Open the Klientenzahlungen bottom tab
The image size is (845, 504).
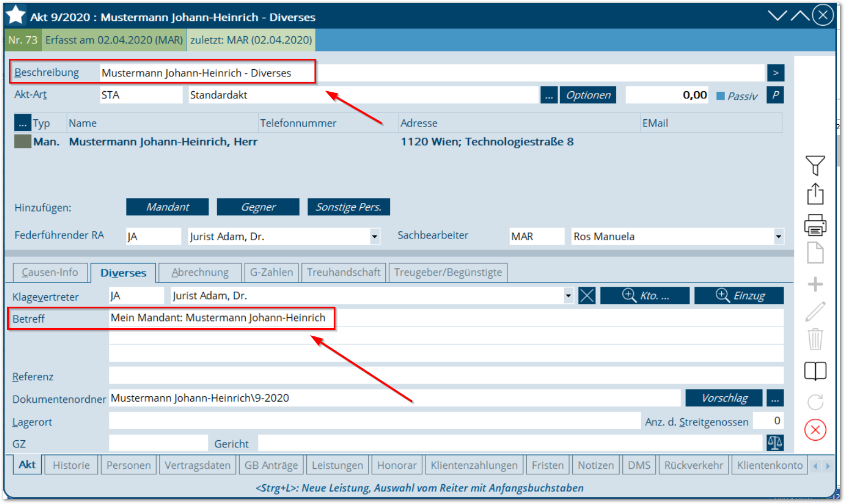474,465
